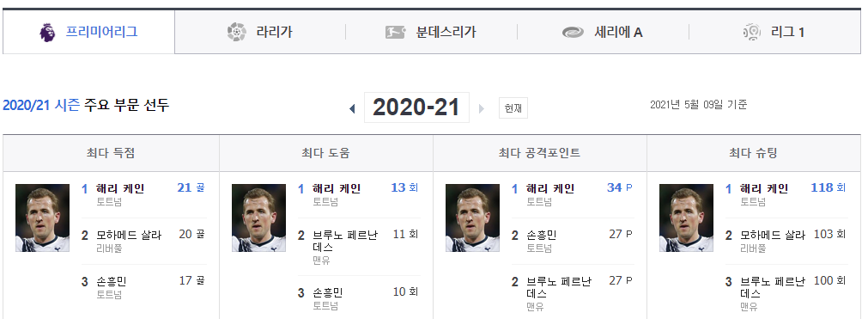
Task: Open the 리그 1 tab
Action: click(x=775, y=32)
